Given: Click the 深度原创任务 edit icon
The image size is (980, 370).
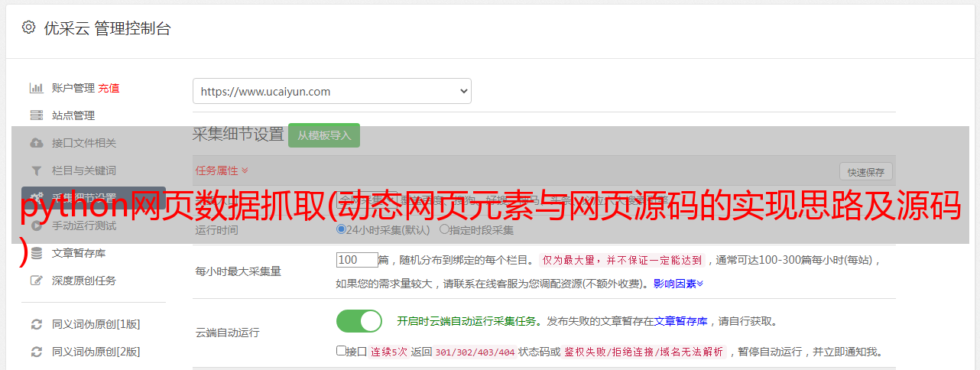Looking at the screenshot, I should point(36,281).
